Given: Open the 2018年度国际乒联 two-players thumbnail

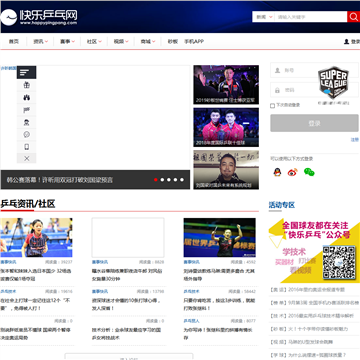Looking at the screenshot, I should (x=226, y=127).
